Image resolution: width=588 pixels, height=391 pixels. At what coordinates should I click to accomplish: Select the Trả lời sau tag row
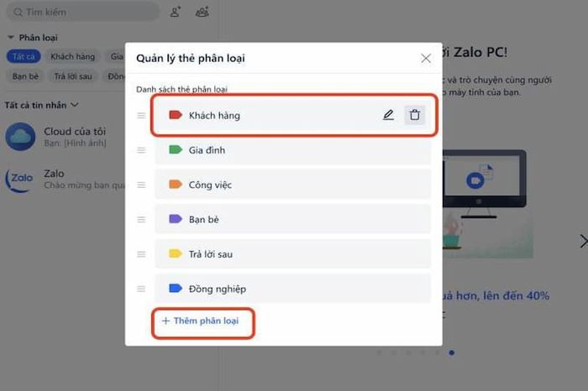pos(293,254)
